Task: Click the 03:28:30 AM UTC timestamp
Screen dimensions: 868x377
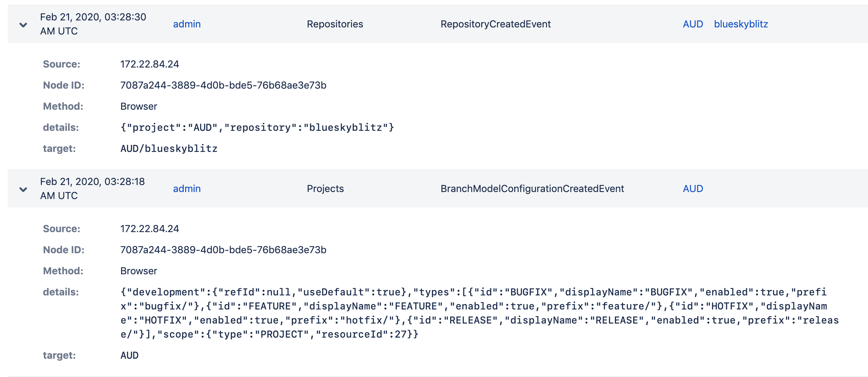Action: 93,24
